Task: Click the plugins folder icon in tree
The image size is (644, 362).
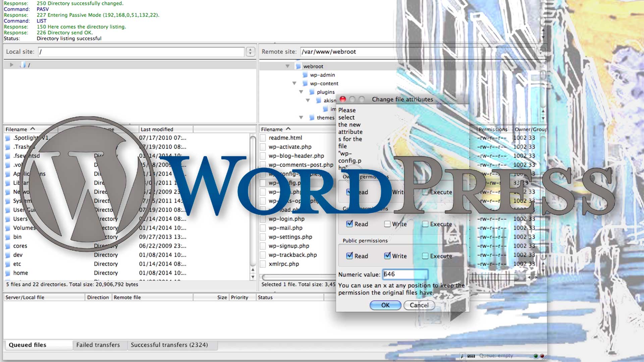Action: point(313,92)
